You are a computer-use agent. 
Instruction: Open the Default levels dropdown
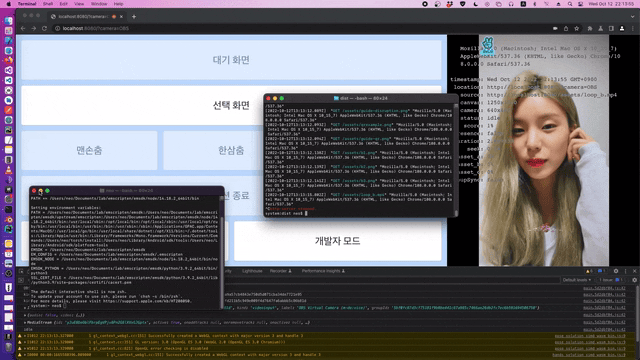(577, 280)
